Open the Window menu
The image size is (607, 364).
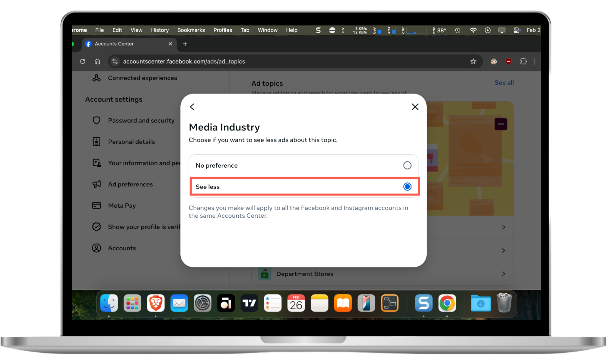[x=267, y=30]
